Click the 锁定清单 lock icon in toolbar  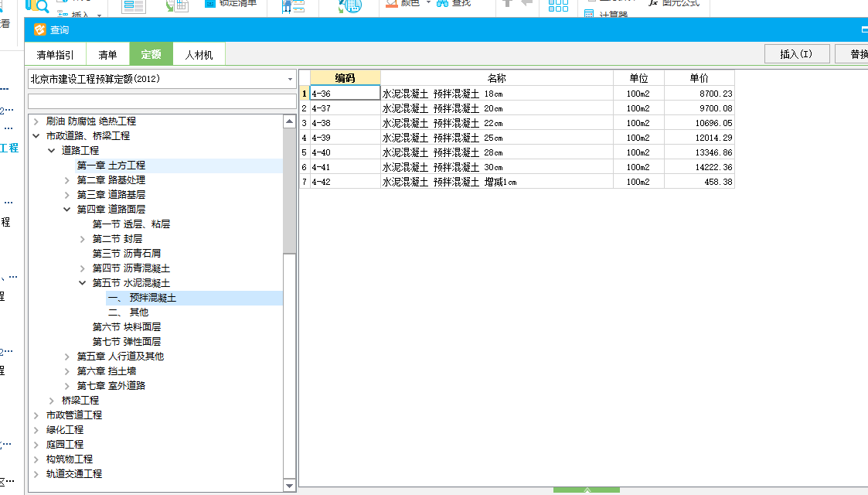(x=209, y=3)
